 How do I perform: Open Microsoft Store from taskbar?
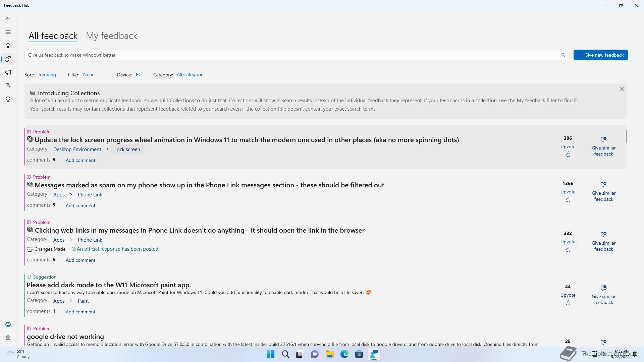pyautogui.click(x=359, y=354)
